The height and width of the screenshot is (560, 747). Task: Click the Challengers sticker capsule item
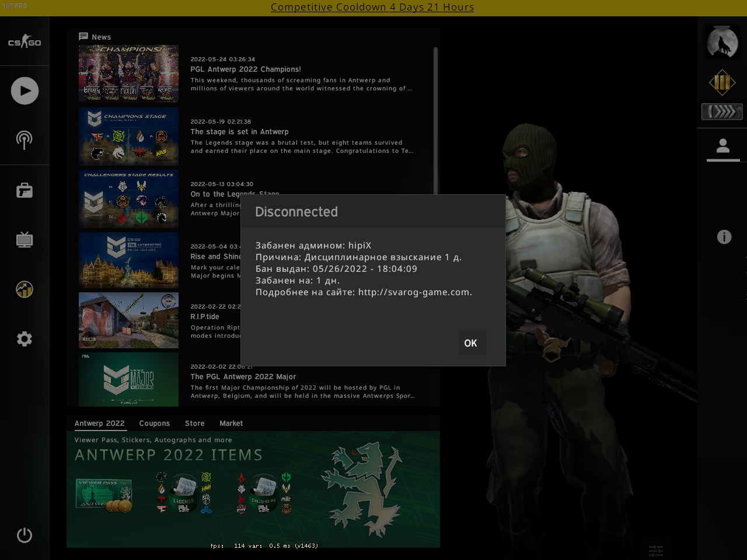click(x=264, y=494)
